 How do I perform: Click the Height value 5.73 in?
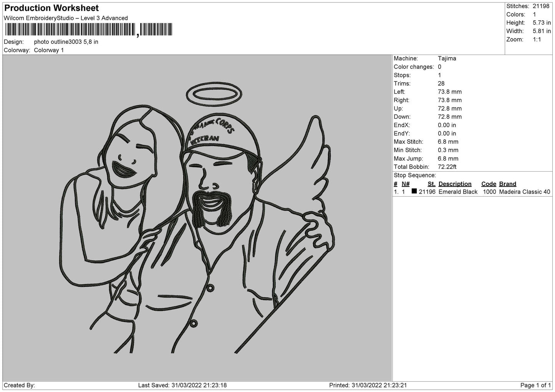(x=542, y=23)
